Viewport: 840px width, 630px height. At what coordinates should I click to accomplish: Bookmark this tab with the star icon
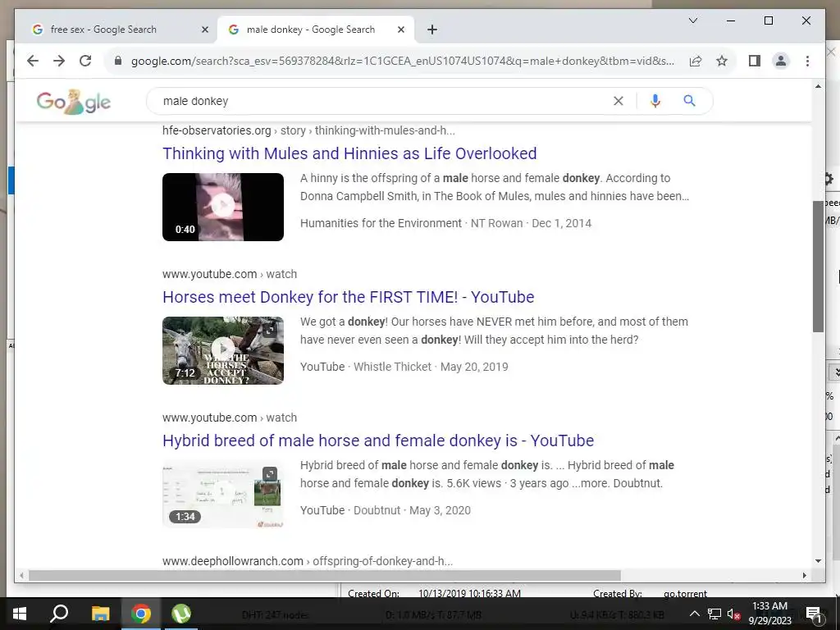(x=722, y=61)
